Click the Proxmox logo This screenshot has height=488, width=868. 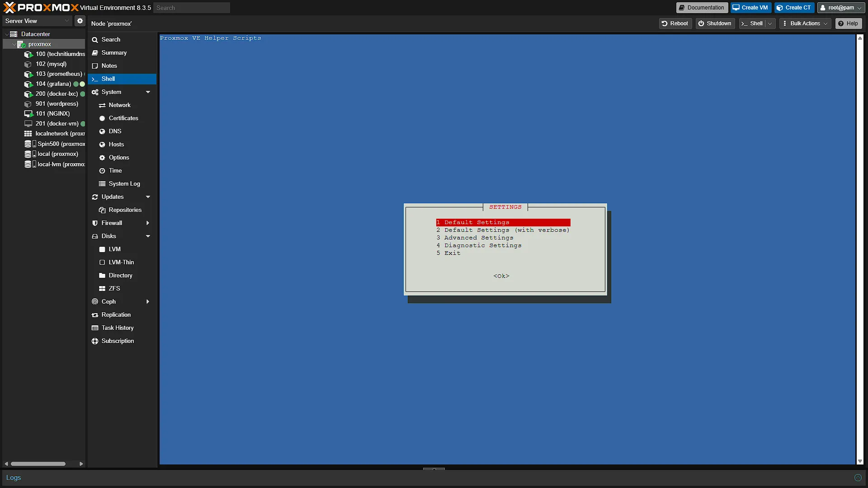[x=41, y=8]
